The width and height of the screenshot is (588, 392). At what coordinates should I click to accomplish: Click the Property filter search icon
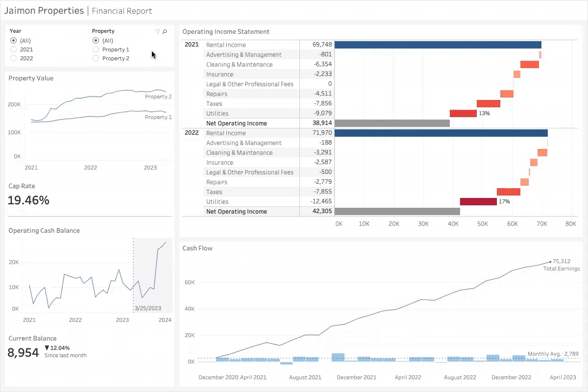tap(165, 31)
